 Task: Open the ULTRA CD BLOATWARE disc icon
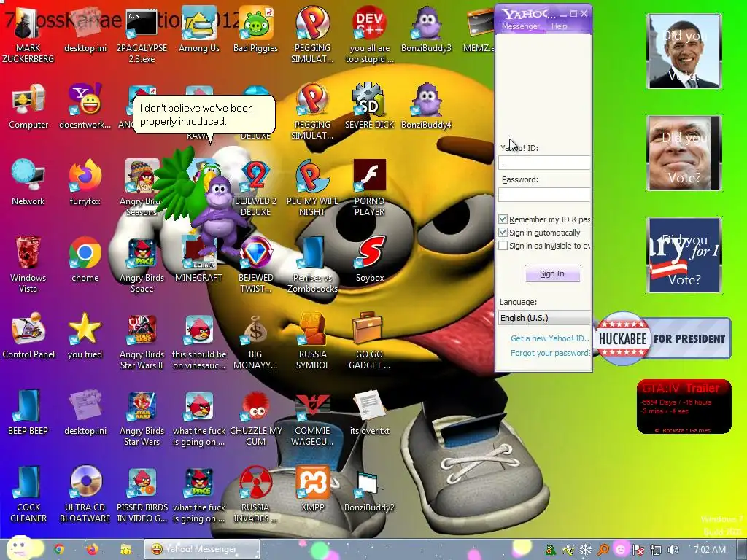[x=85, y=494]
